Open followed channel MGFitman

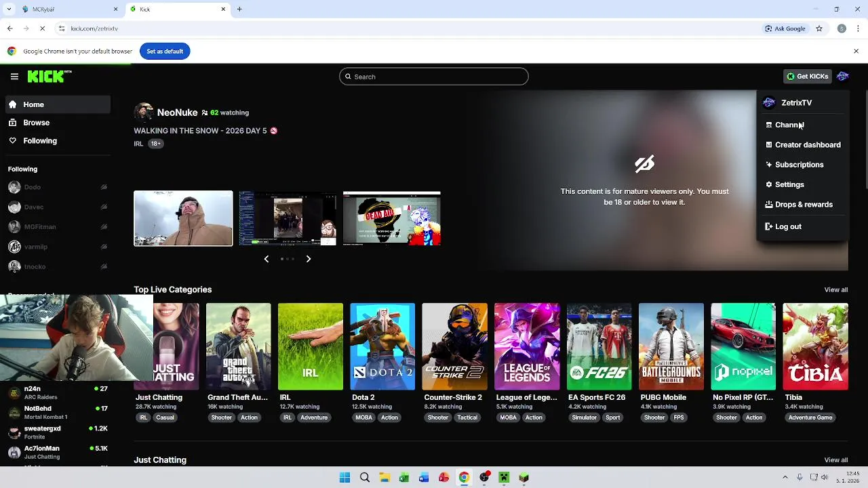coord(58,227)
